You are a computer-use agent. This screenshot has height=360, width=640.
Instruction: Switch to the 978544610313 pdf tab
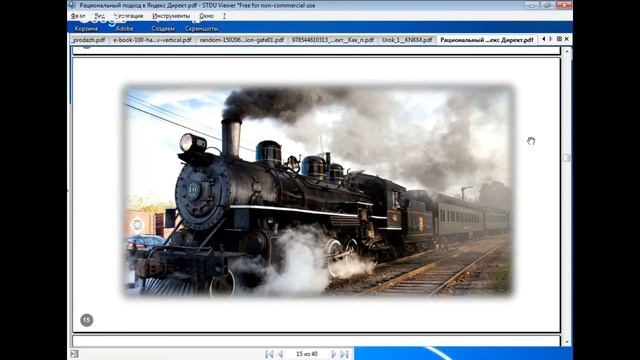point(333,40)
